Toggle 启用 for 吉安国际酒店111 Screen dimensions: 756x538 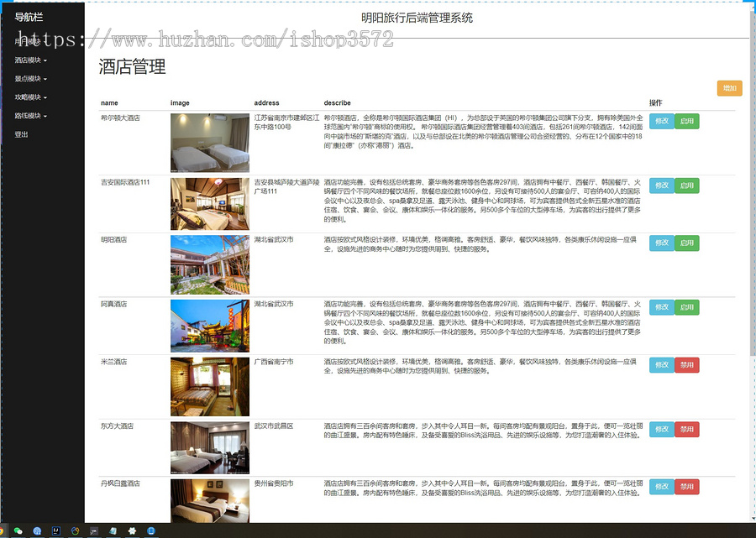tap(686, 185)
